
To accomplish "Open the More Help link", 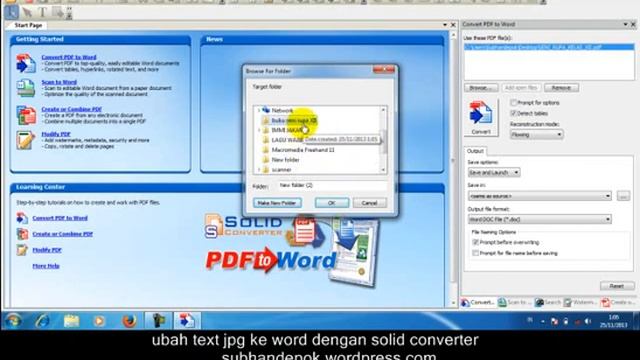I will point(46,266).
